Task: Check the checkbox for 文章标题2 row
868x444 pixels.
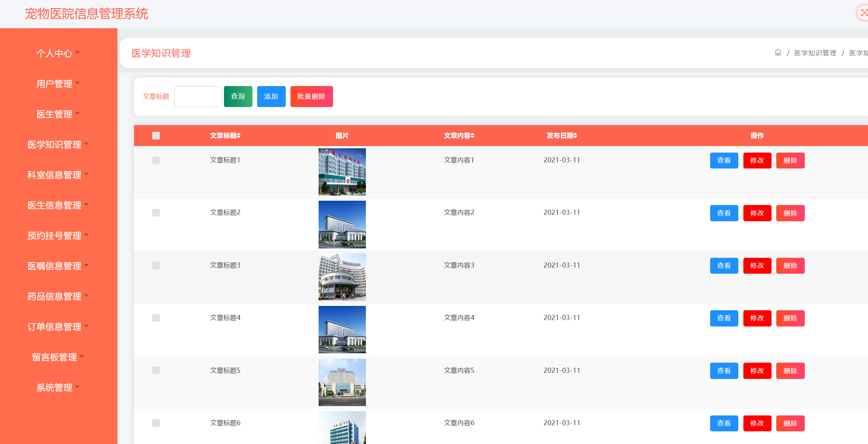Action: coord(156,213)
